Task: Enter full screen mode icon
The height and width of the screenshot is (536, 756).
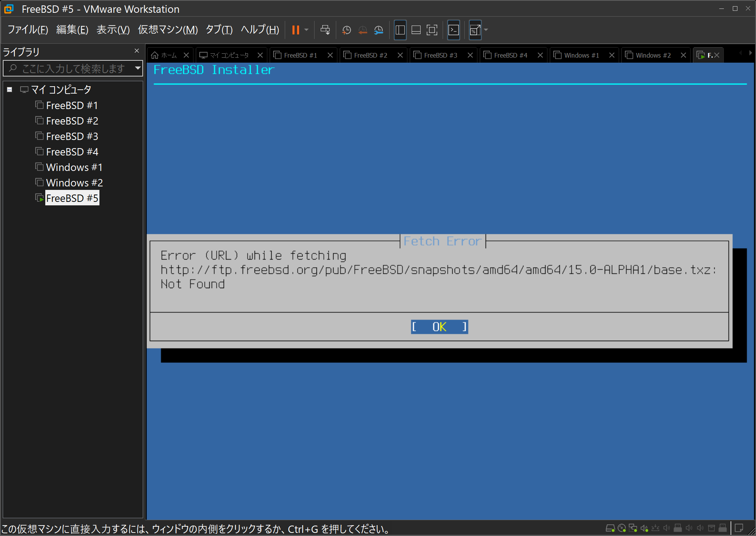Action: [x=432, y=30]
